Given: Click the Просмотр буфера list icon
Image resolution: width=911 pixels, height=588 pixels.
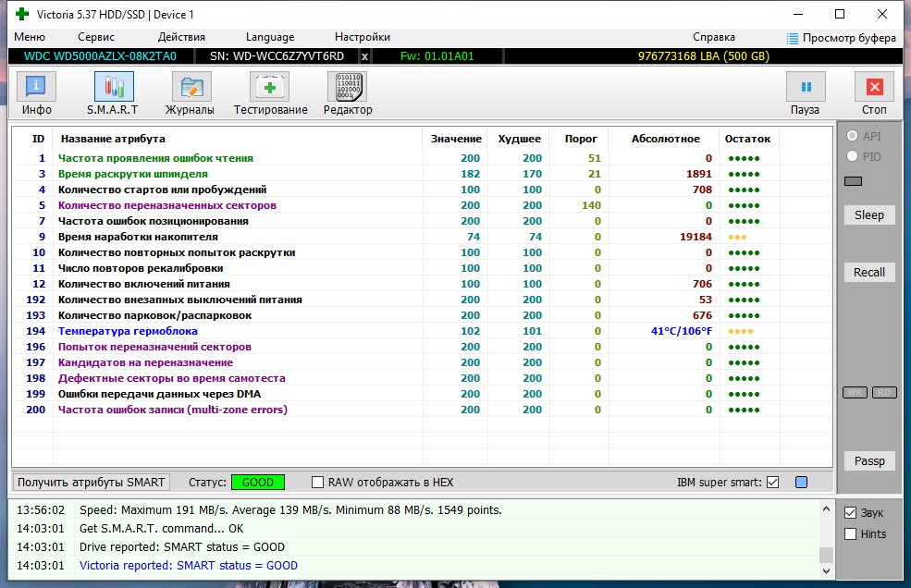Looking at the screenshot, I should click(x=793, y=38).
